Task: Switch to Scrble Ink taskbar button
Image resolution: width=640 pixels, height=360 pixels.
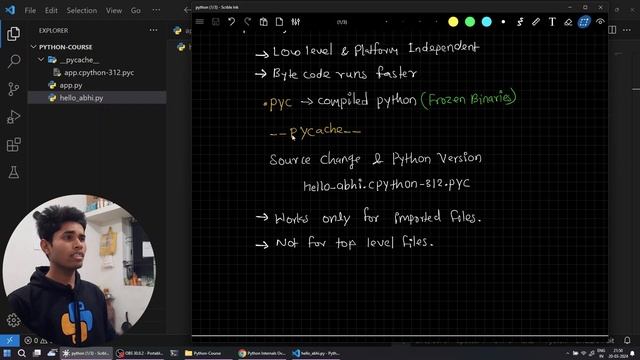Action: tap(86, 353)
